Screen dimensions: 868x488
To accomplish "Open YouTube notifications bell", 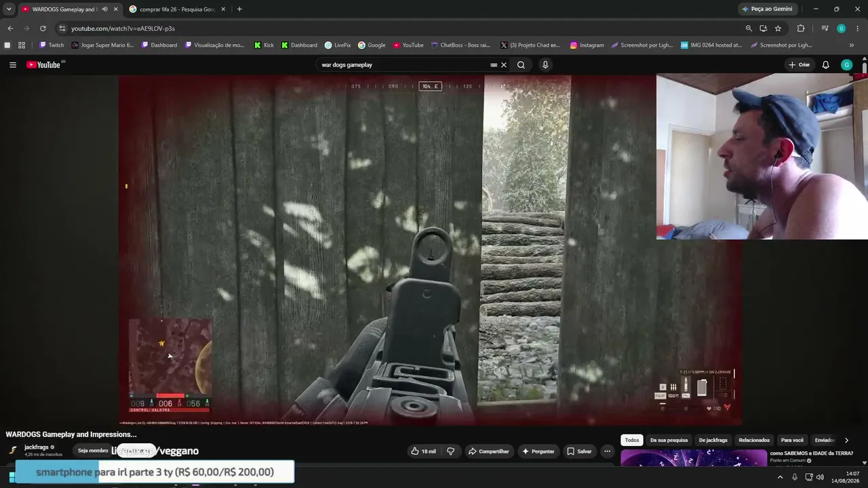I will click(825, 65).
